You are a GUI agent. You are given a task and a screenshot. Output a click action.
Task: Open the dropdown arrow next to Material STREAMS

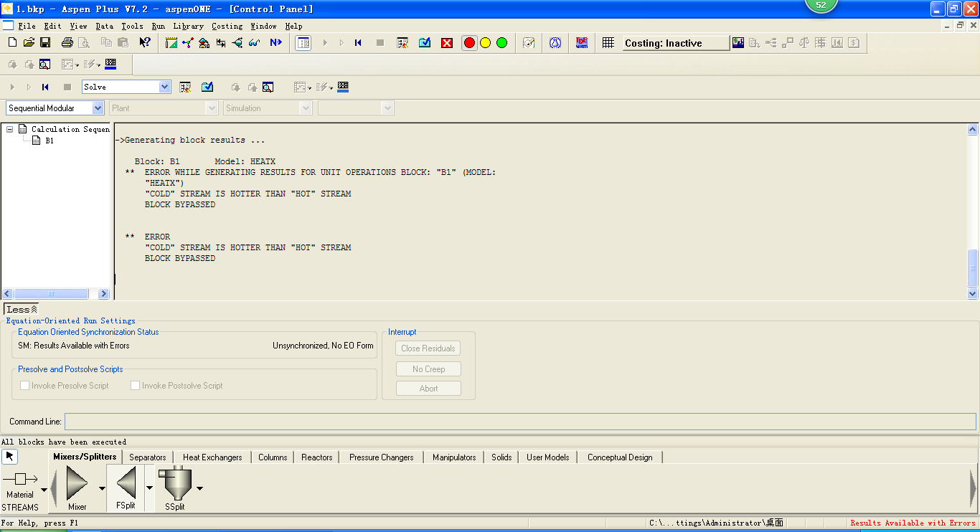click(x=44, y=490)
